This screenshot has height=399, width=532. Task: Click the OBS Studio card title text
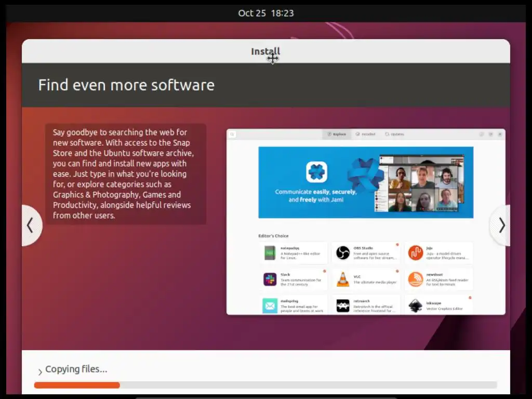point(363,248)
